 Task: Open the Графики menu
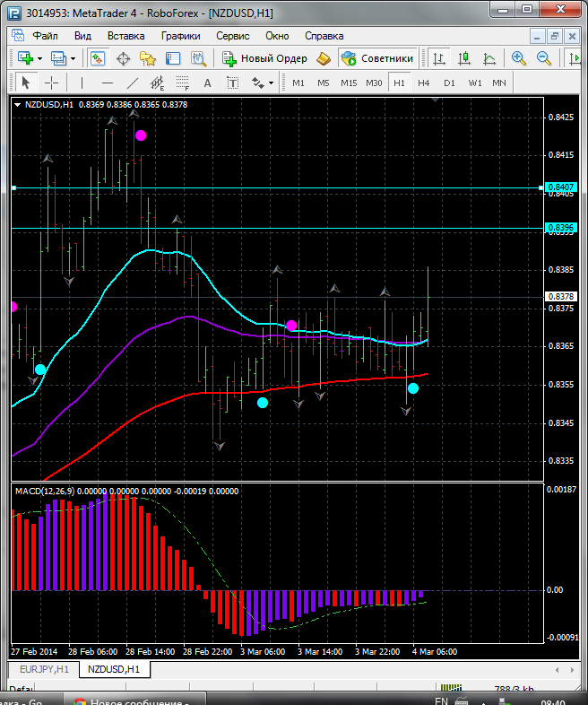pyautogui.click(x=180, y=36)
